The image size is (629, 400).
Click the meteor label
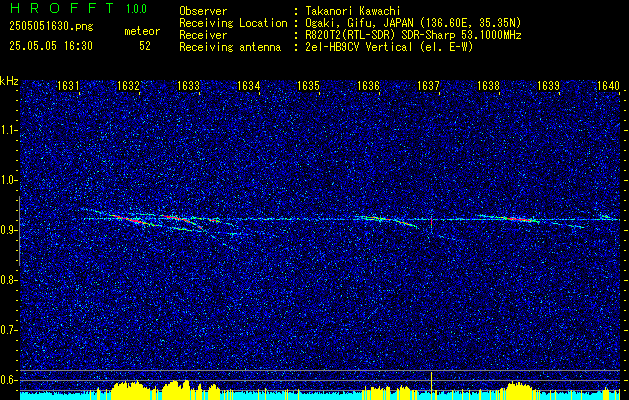[142, 31]
